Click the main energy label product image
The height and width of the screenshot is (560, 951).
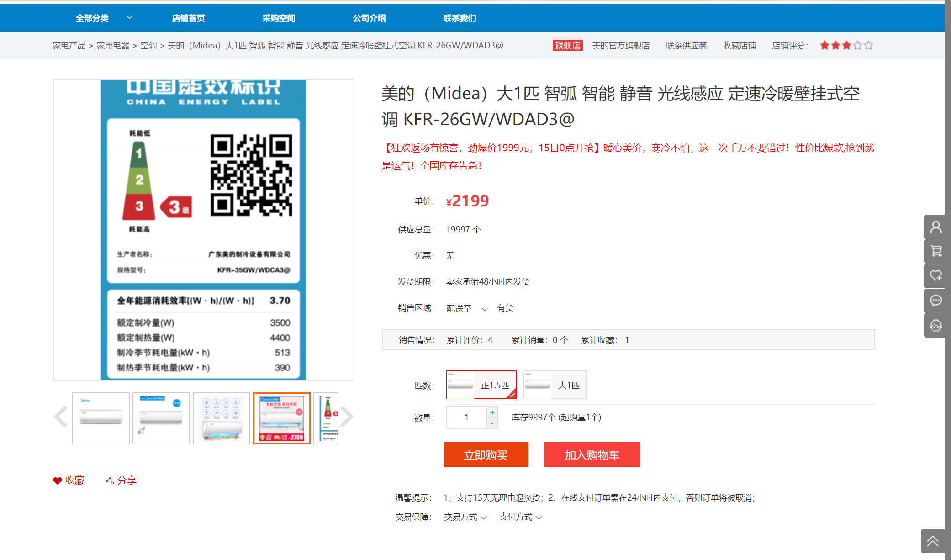click(204, 230)
